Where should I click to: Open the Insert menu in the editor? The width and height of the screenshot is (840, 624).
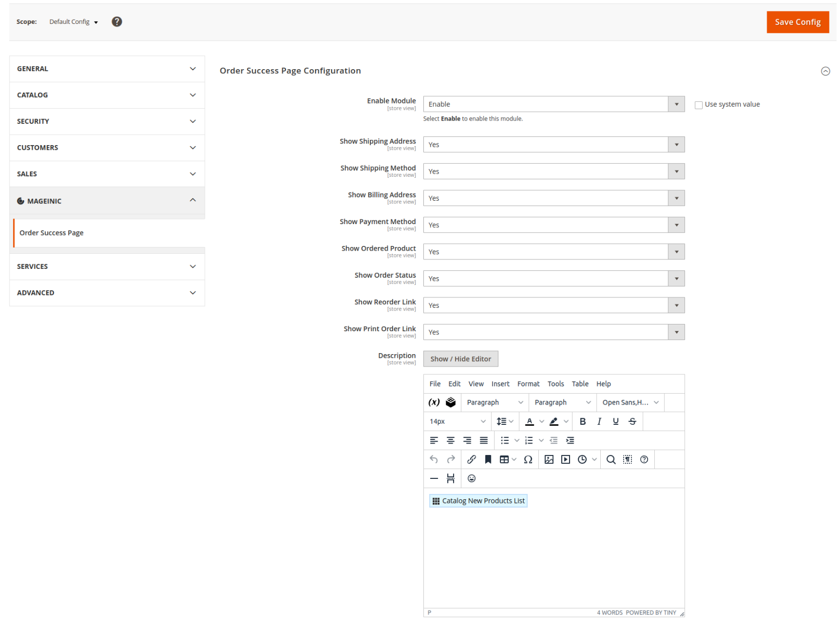pos(500,384)
